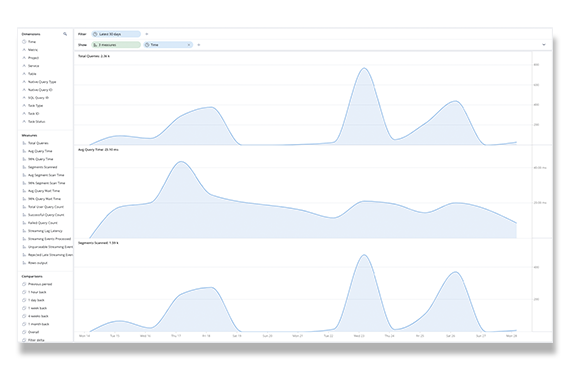Open the Dimensions search magnifier icon

click(x=65, y=34)
